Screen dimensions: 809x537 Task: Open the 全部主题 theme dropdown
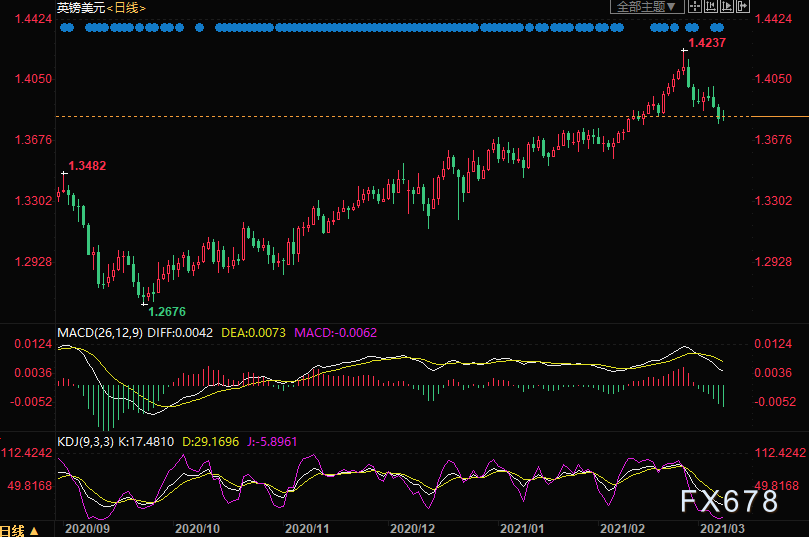tap(647, 7)
